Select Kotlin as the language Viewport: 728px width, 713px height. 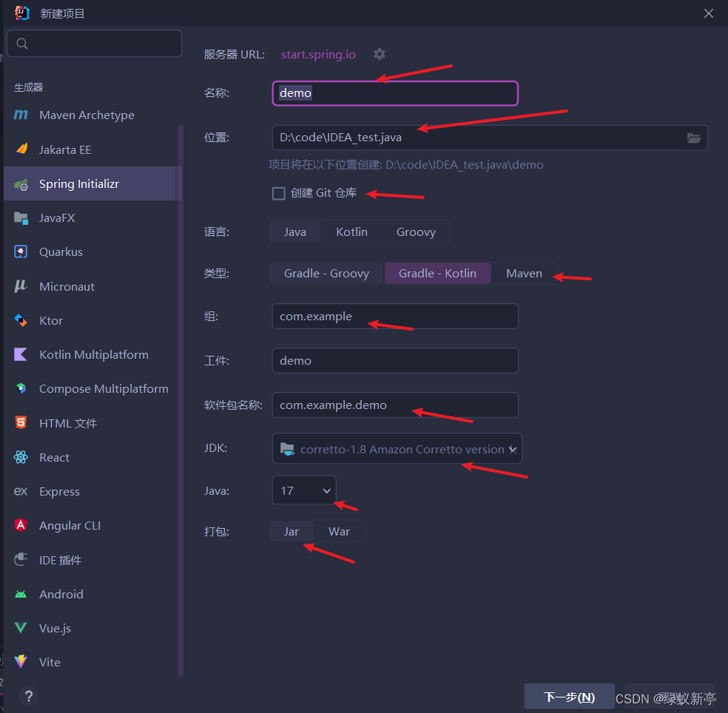[351, 232]
